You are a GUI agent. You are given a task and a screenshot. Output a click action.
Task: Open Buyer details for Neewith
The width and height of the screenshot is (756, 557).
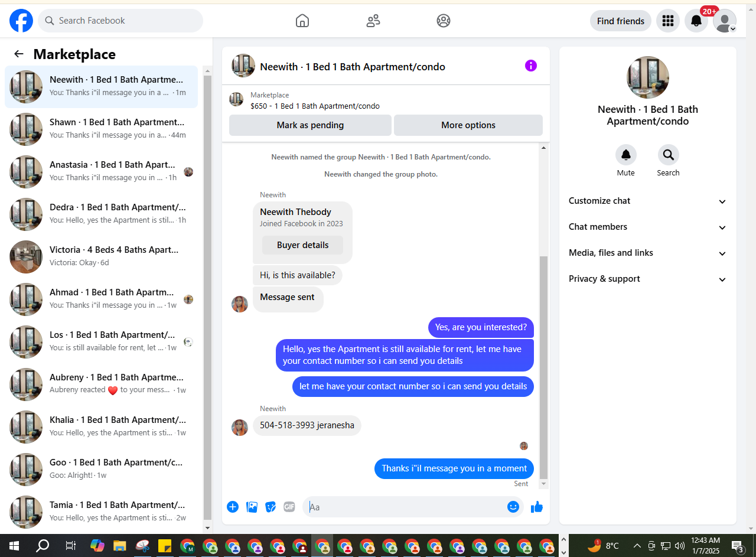click(302, 245)
